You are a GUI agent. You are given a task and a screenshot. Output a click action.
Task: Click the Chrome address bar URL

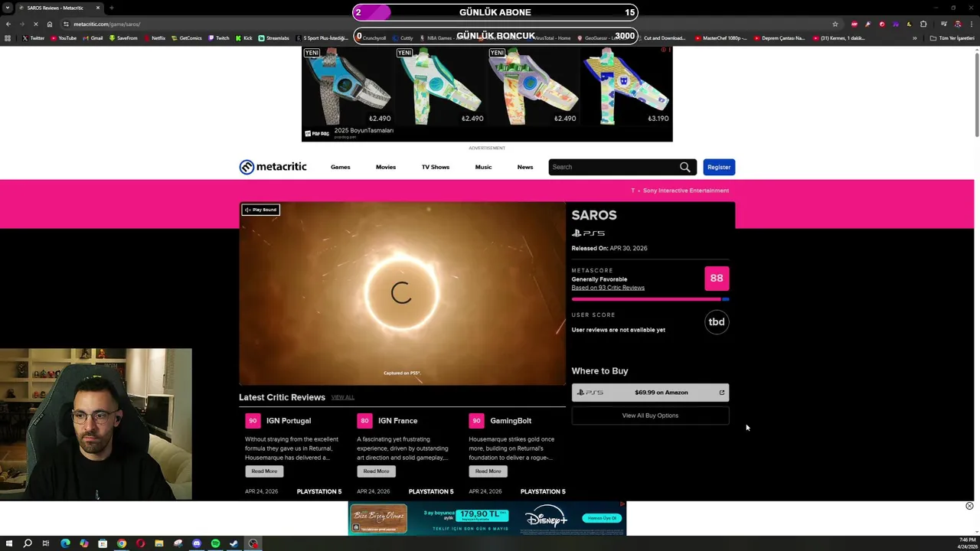tap(107, 24)
